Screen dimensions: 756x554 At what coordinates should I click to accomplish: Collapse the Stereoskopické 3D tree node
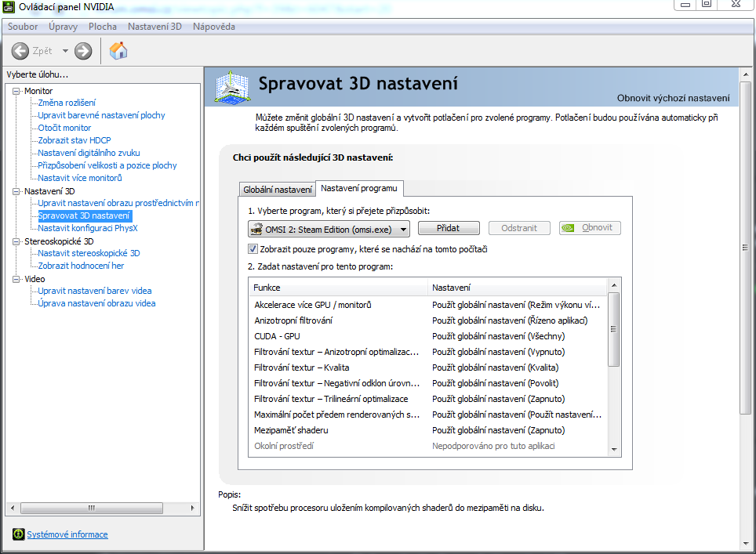(x=17, y=241)
